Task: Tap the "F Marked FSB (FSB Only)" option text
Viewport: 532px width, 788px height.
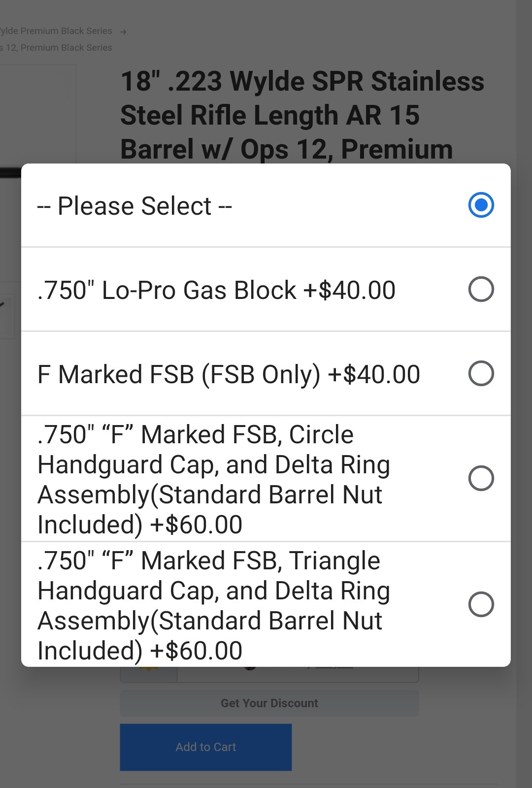Action: pos(229,374)
